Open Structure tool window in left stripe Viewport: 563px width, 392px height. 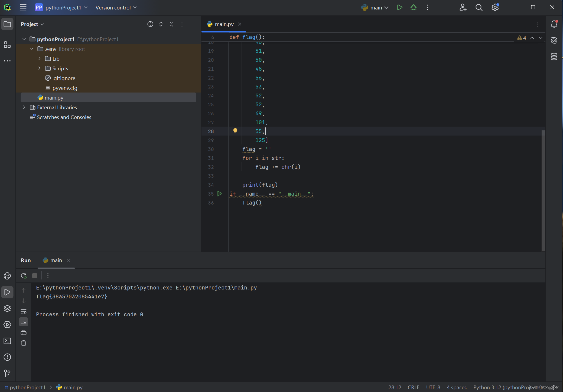(x=7, y=45)
